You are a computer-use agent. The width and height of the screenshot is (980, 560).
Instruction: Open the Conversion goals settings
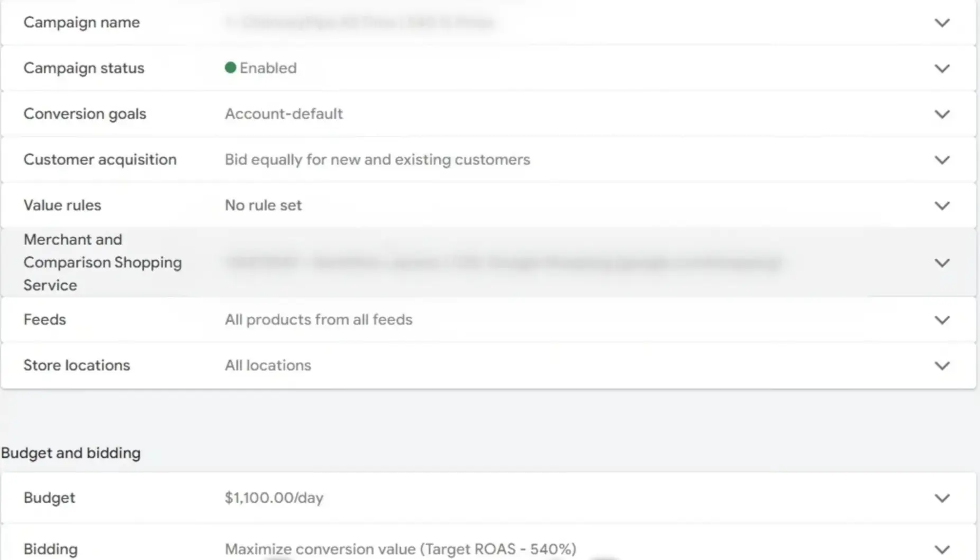pyautogui.click(x=942, y=114)
